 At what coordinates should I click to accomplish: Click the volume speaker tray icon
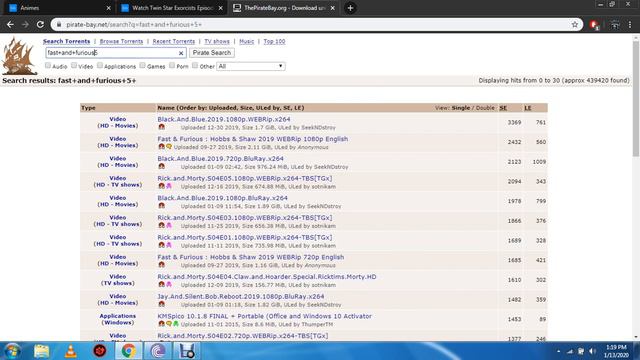[592, 351]
